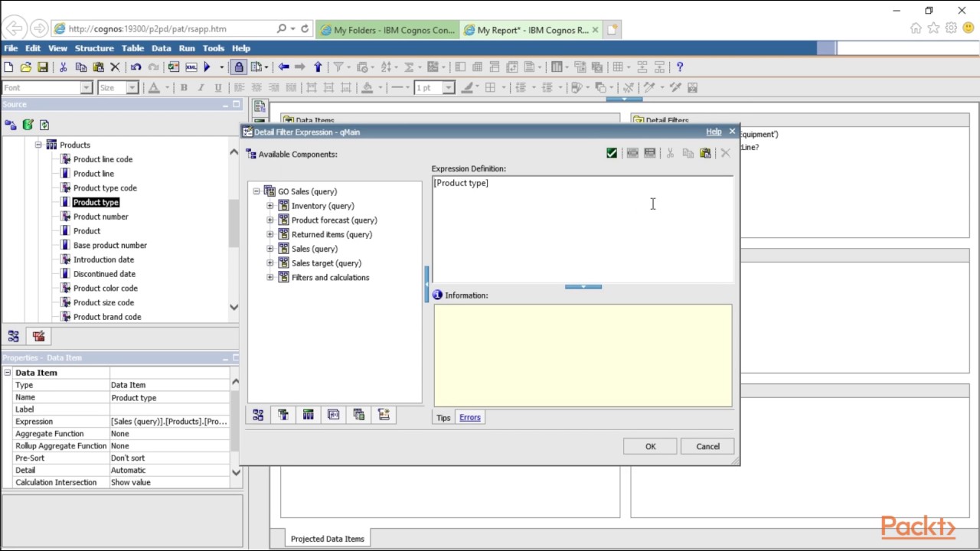980x551 pixels.
Task: Click the blue question mark help icon
Action: point(680,67)
